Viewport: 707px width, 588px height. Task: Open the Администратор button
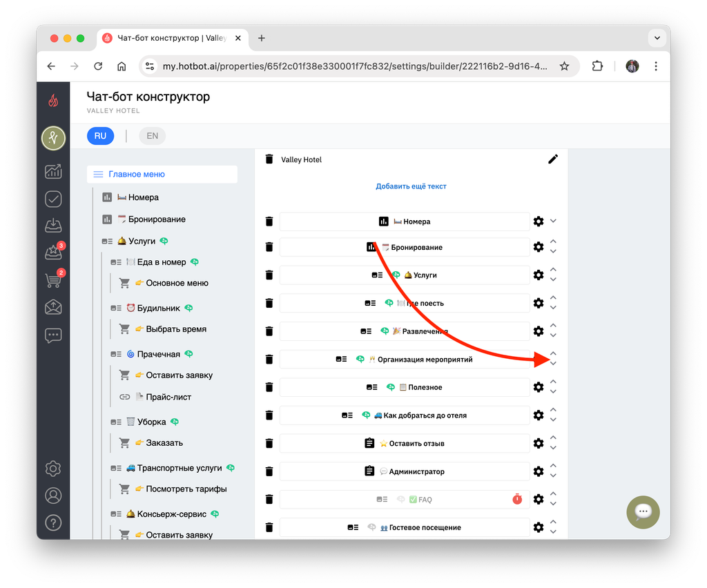pyautogui.click(x=405, y=471)
